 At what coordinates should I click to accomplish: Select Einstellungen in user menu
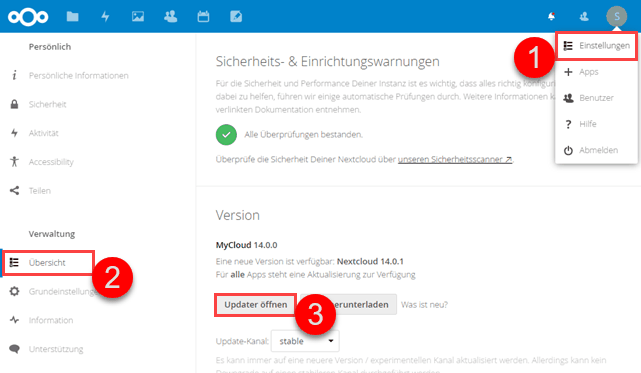[596, 46]
